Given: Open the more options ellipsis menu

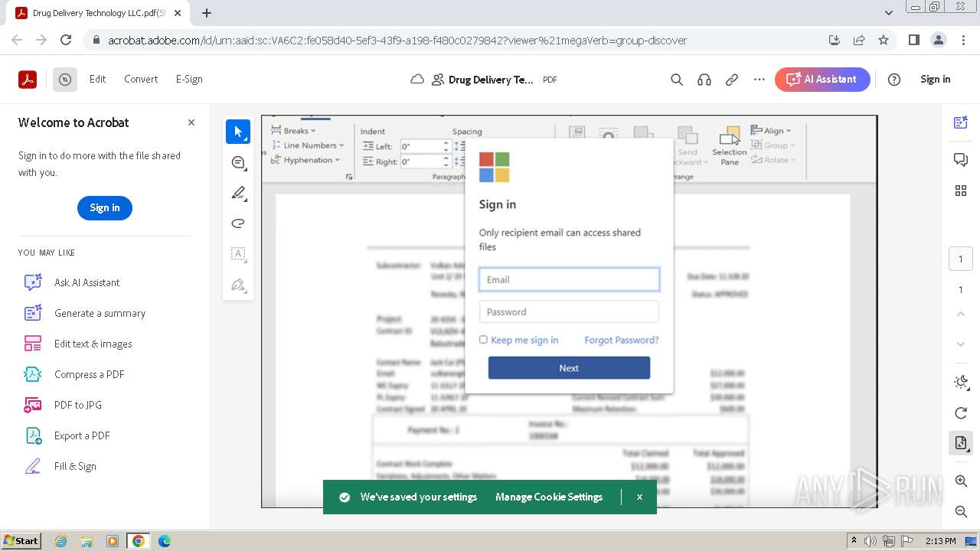Looking at the screenshot, I should tap(759, 79).
